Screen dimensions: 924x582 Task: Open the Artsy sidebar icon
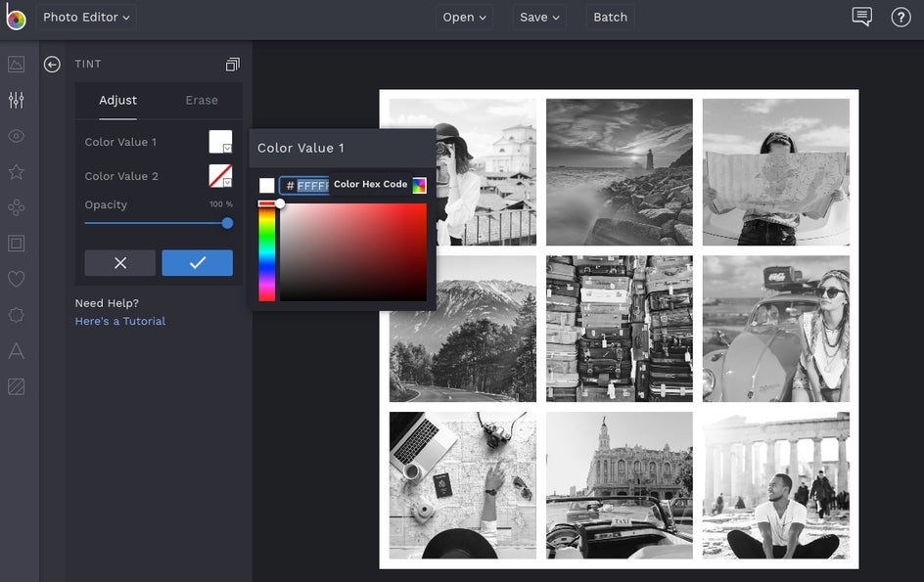coord(16,207)
